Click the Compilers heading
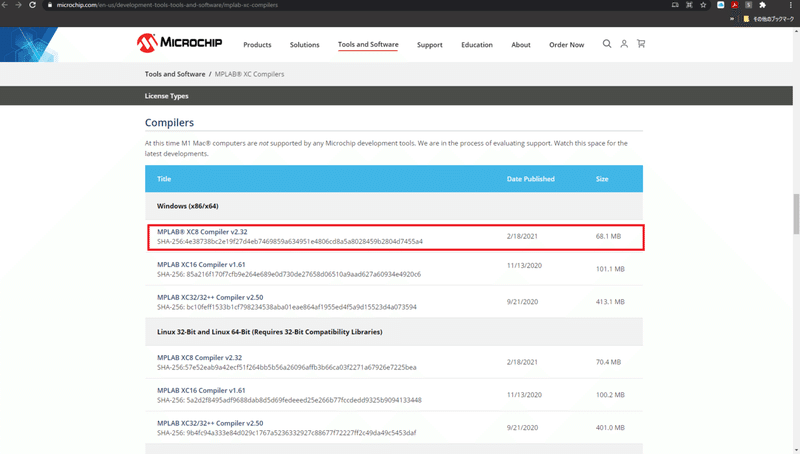Screen dimensions: 800x454 (169, 122)
